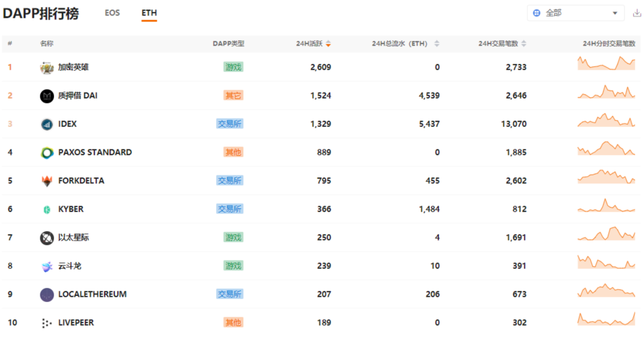This screenshot has width=644, height=349.
Task: Click the LIVEPEER 24H sparkline chart
Action: point(606,319)
